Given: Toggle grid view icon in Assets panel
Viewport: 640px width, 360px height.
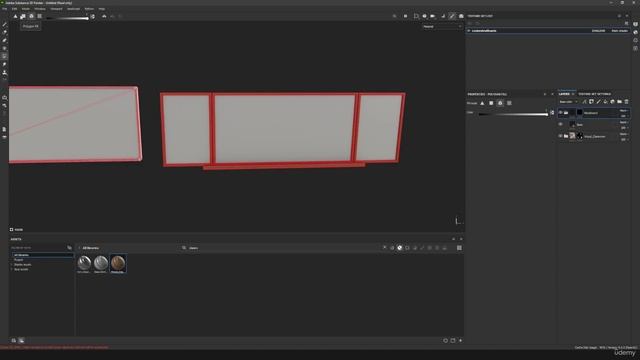Looking at the screenshot, I should (x=459, y=248).
